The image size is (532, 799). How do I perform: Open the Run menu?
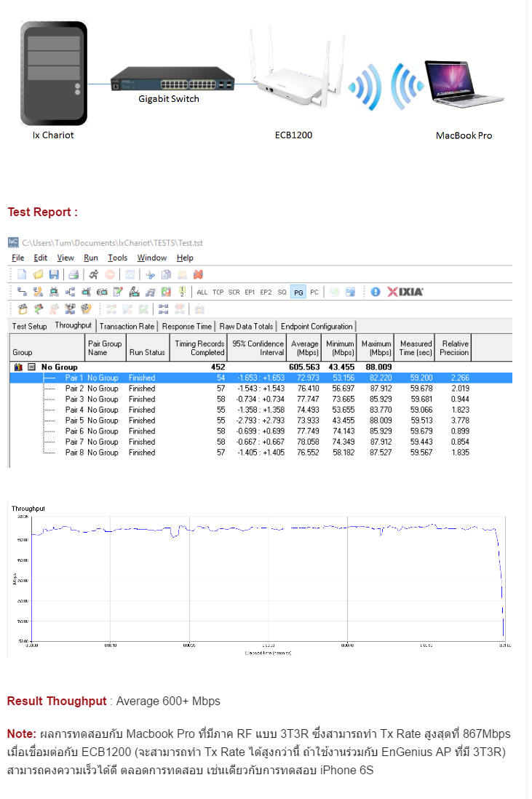(x=91, y=258)
